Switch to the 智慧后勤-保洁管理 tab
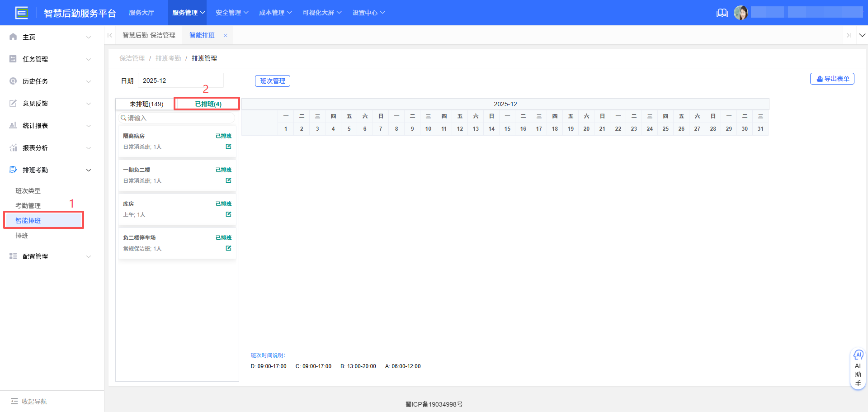The width and height of the screenshot is (868, 412). point(149,35)
